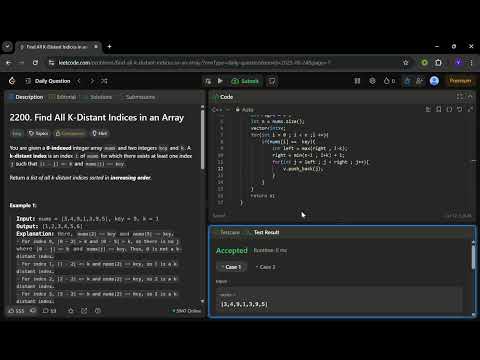Image resolution: width=480 pixels, height=360 pixels.
Task: Go to the next question arrow
Action: coord(92,81)
